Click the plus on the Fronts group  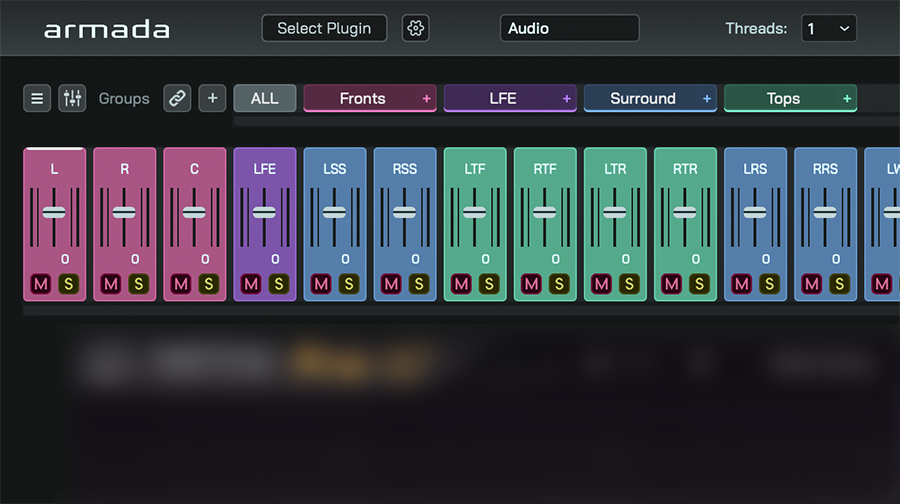[x=427, y=99]
